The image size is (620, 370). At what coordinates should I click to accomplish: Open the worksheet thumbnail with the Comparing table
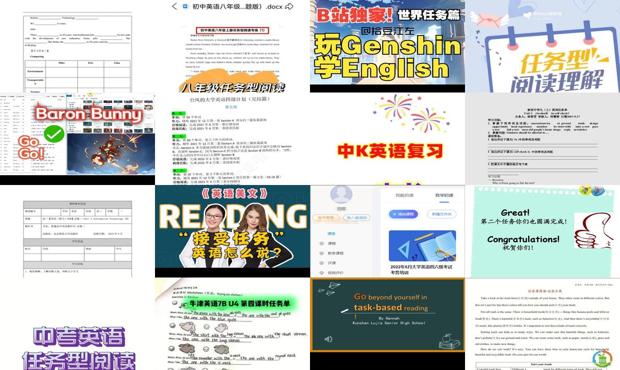click(x=78, y=46)
